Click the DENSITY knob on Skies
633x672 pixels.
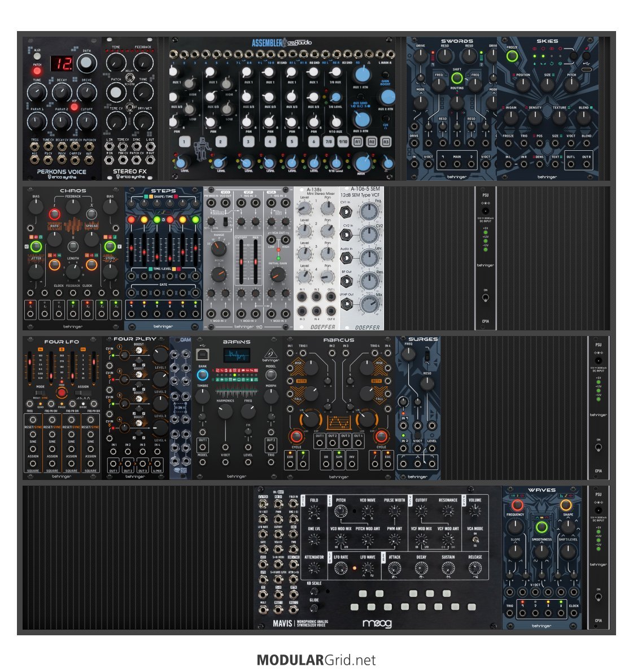point(535,117)
